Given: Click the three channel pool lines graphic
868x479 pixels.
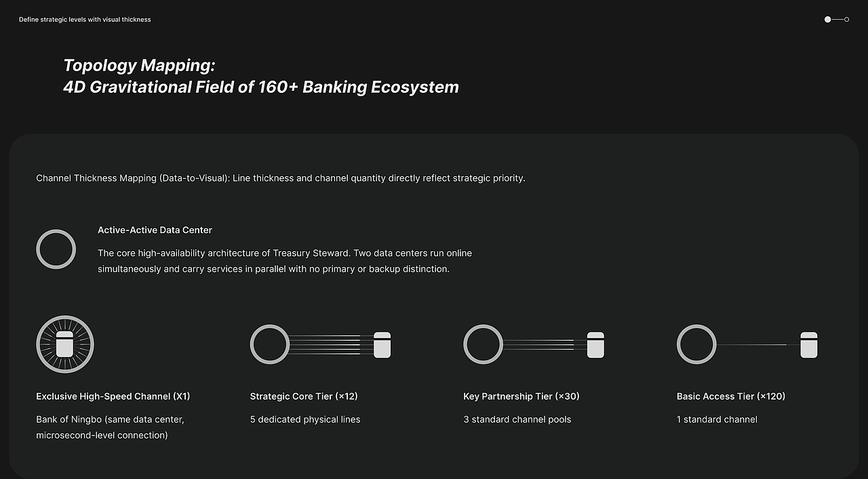Looking at the screenshot, I should coord(545,345).
